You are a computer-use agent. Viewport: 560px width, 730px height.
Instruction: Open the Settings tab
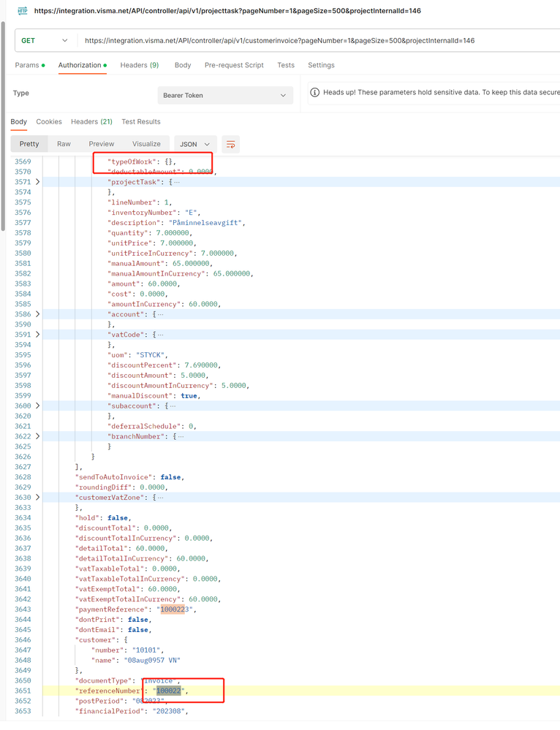point(321,65)
